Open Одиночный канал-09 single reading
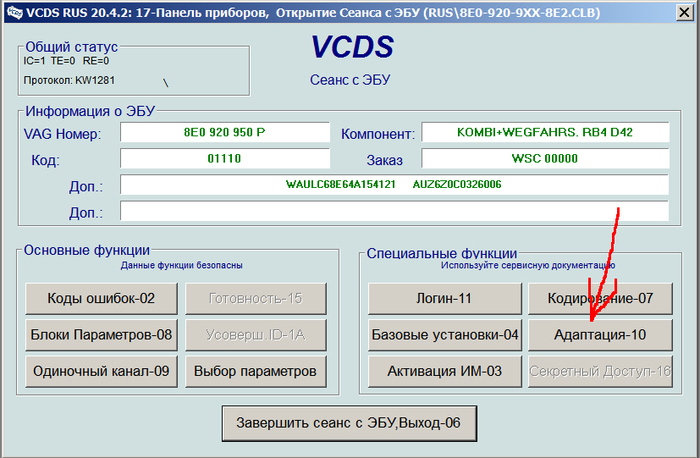This screenshot has width=700, height=458. (x=101, y=371)
